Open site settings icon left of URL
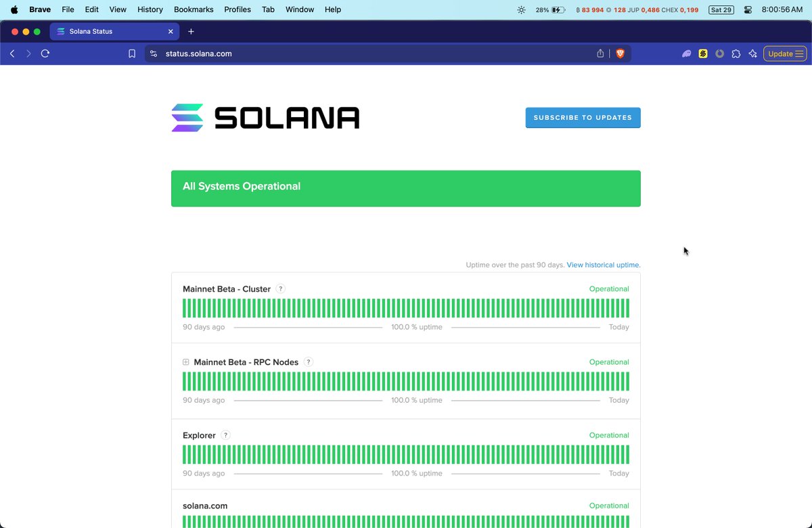 coord(154,53)
